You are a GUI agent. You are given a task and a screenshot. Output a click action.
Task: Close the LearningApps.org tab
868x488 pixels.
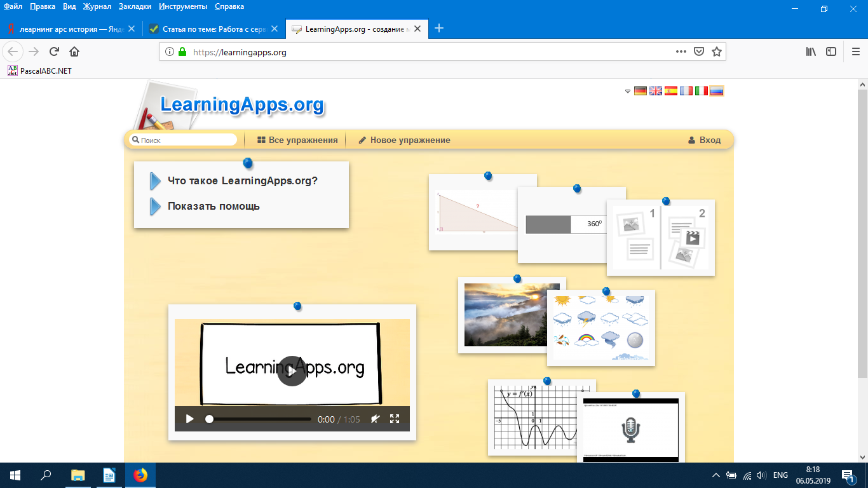pos(419,29)
